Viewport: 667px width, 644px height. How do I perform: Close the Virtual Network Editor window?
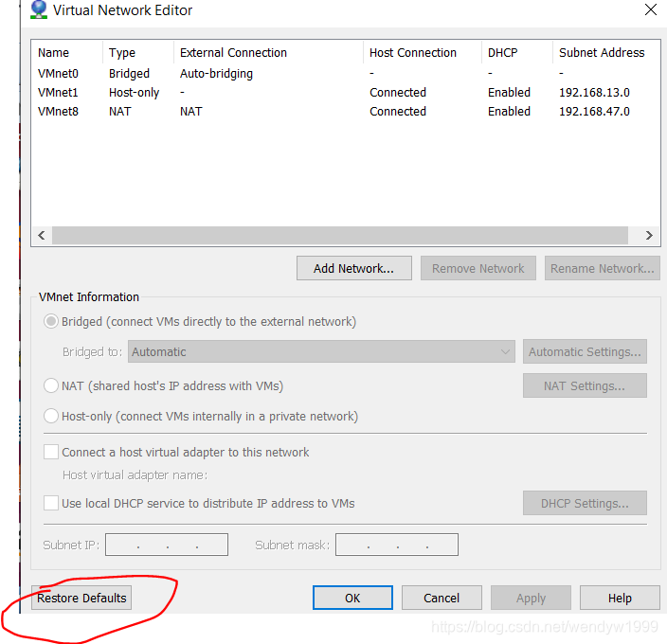tap(650, 9)
